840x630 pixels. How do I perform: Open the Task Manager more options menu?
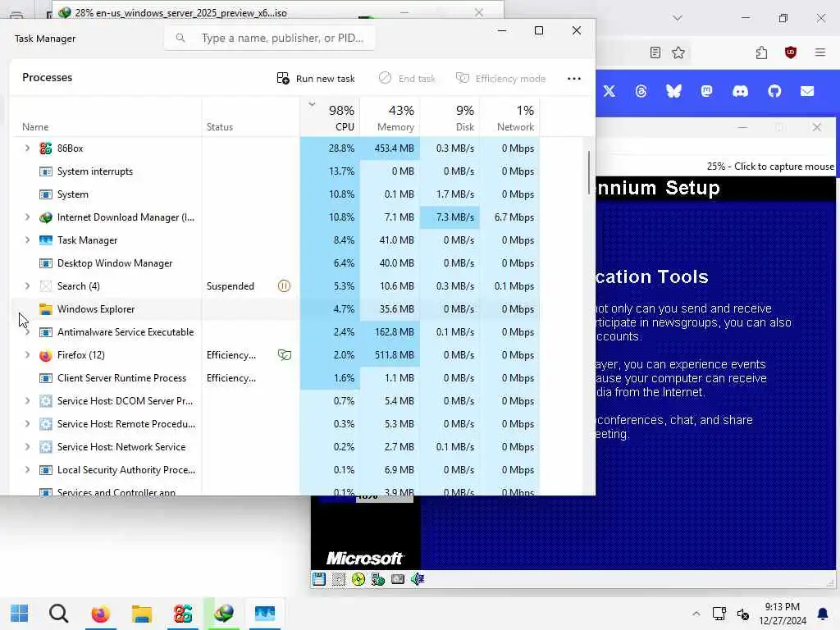tap(573, 78)
